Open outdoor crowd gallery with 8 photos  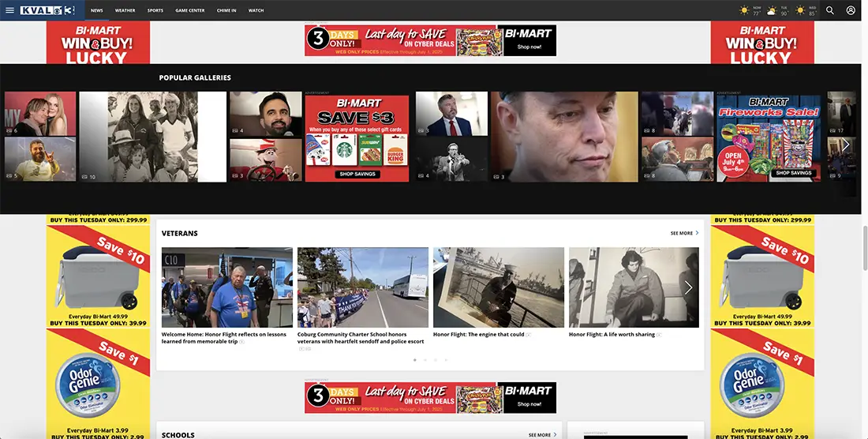678,114
